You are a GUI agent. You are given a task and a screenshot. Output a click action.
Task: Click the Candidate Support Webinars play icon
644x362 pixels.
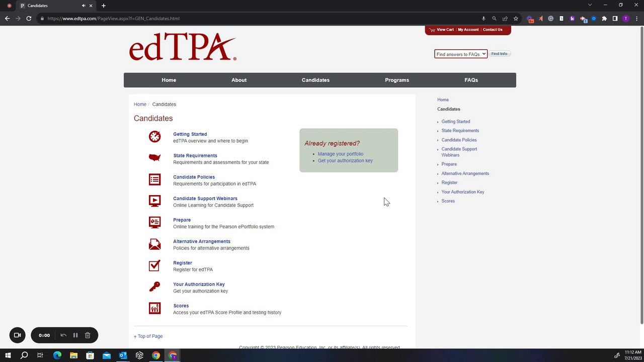(154, 201)
